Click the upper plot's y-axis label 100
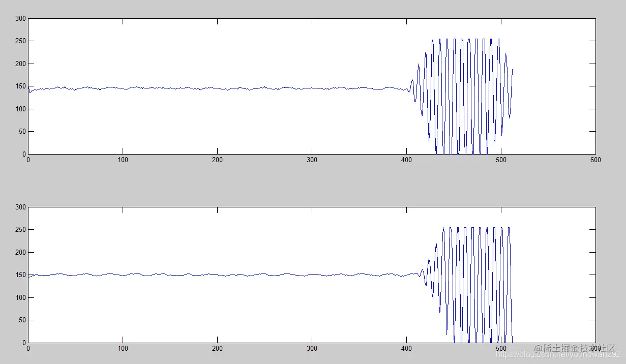The height and width of the screenshot is (364, 626). pyautogui.click(x=20, y=109)
